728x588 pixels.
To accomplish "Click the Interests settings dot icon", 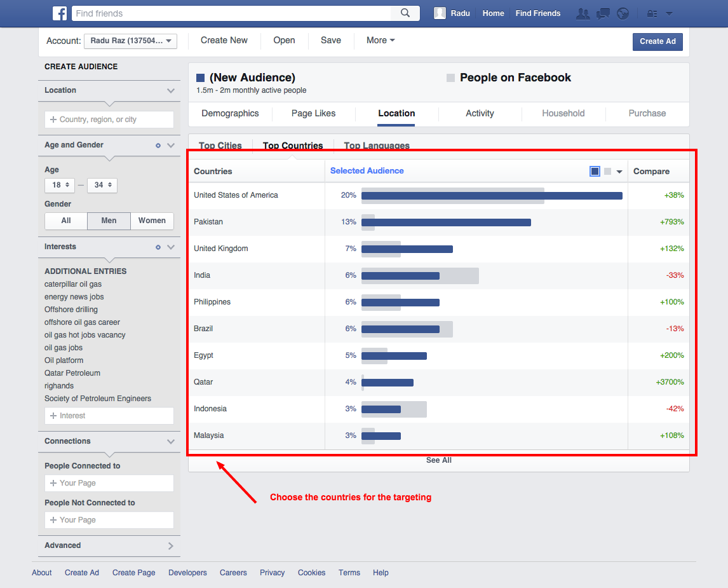I will tap(158, 247).
